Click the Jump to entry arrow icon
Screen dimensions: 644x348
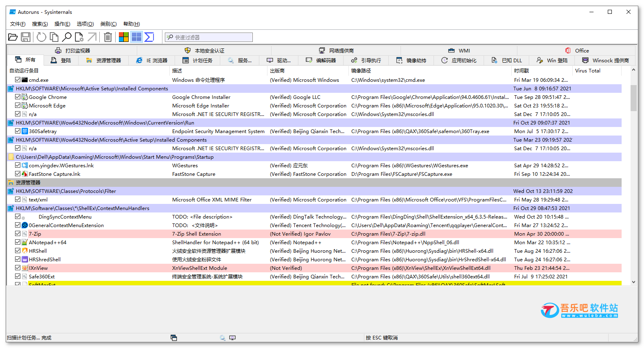click(92, 37)
